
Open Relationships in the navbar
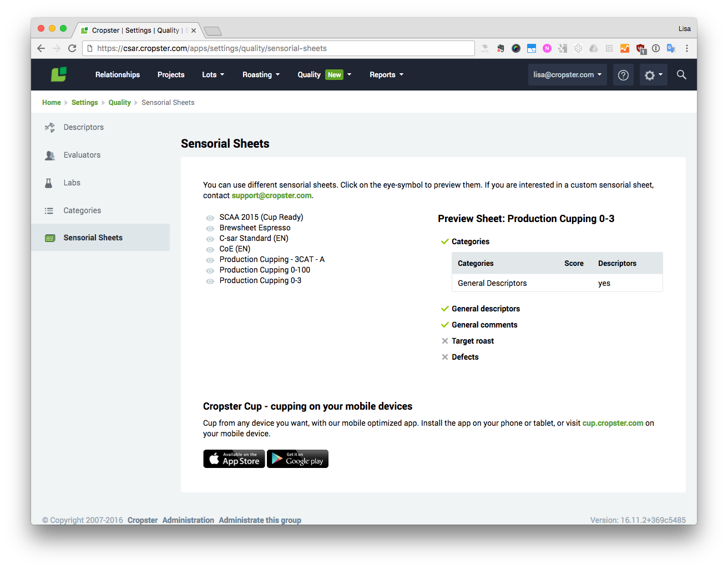point(118,75)
